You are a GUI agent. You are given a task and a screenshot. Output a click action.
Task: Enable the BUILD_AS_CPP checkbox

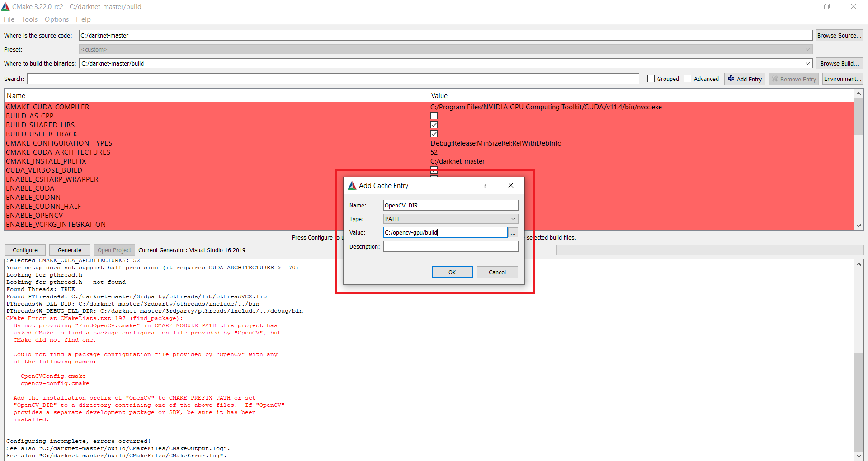(434, 116)
